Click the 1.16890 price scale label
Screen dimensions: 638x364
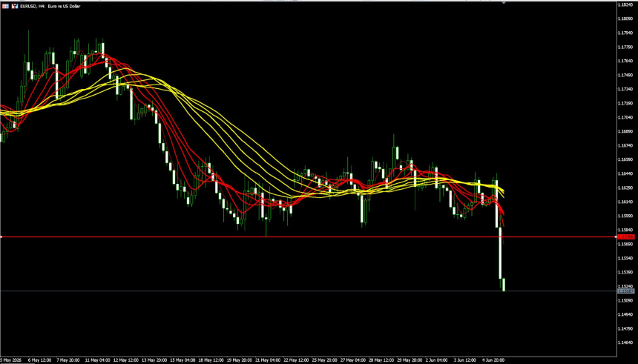click(x=625, y=131)
